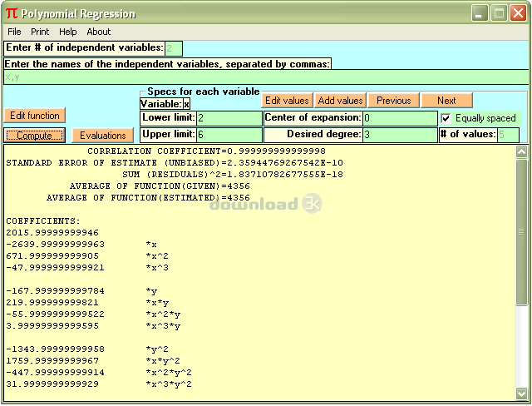Click coefficient -47.9999999999921
532x406 pixels.
(55, 268)
